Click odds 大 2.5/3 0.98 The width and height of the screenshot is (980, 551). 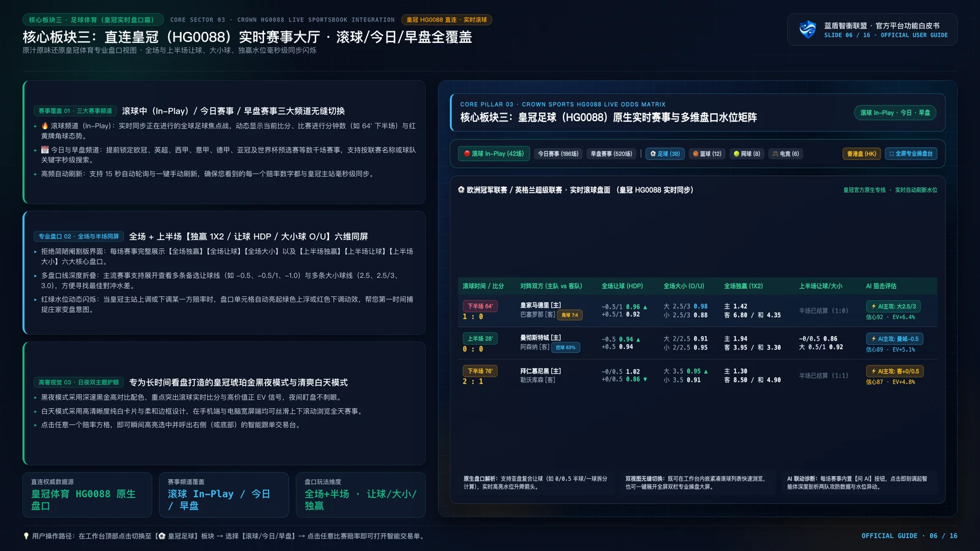click(x=685, y=306)
